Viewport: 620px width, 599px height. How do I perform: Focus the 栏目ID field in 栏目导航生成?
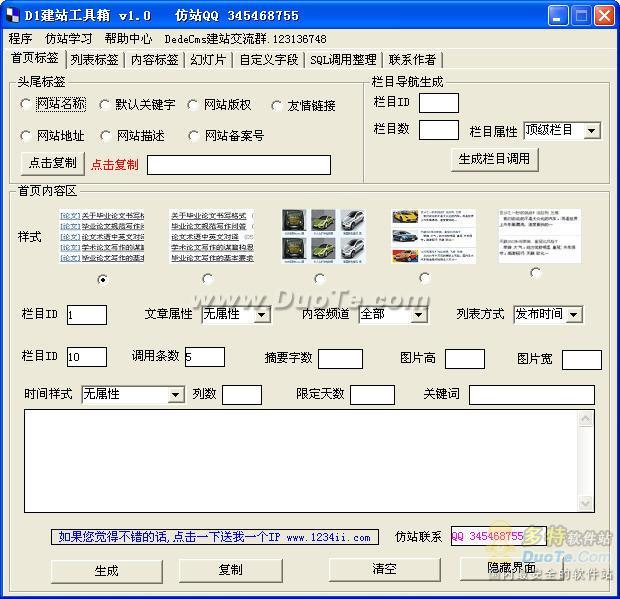[439, 103]
